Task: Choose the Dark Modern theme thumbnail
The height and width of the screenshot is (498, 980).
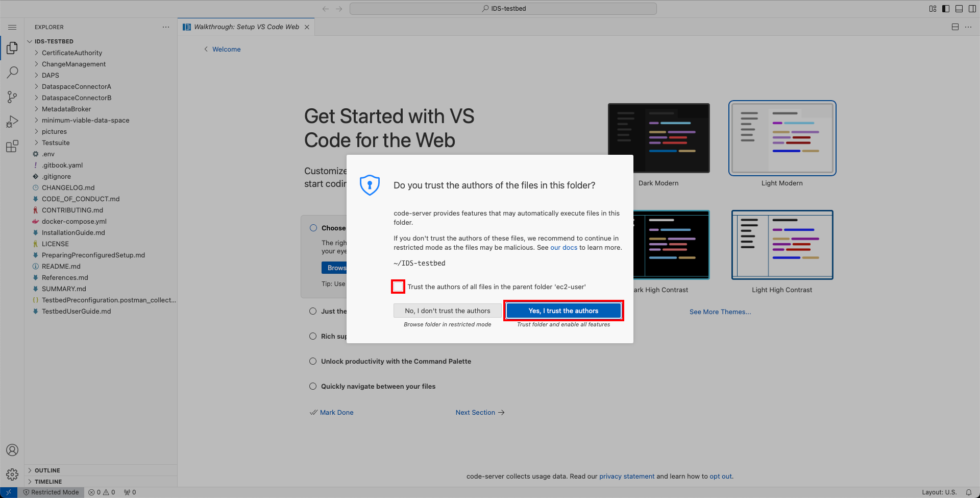Action: 658,138
